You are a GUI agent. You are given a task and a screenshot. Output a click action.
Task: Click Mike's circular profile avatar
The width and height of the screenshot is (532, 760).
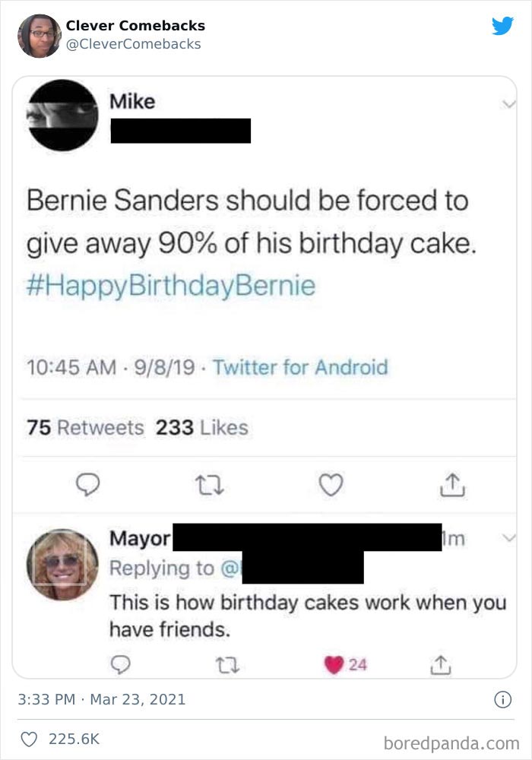click(62, 116)
